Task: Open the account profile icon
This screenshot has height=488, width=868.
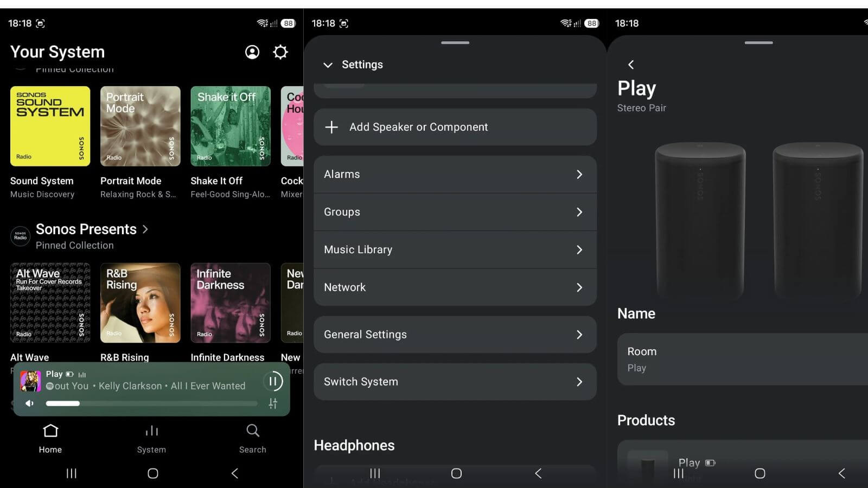Action: [252, 52]
